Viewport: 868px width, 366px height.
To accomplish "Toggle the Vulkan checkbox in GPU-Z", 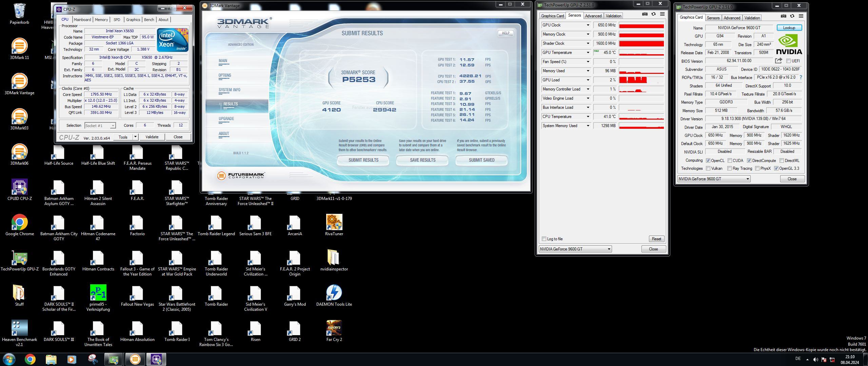I will coord(708,168).
